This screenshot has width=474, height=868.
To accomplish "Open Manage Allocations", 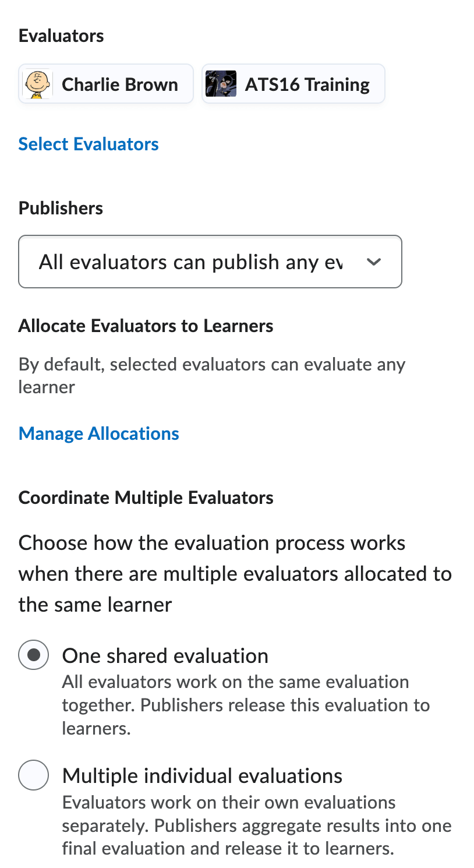I will pos(98,433).
